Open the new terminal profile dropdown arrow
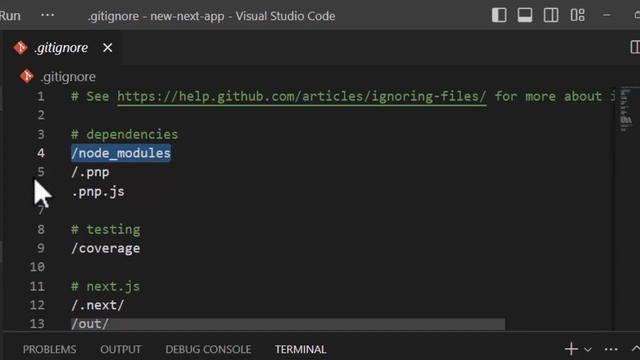Image resolution: width=640 pixels, height=360 pixels. pos(588,349)
